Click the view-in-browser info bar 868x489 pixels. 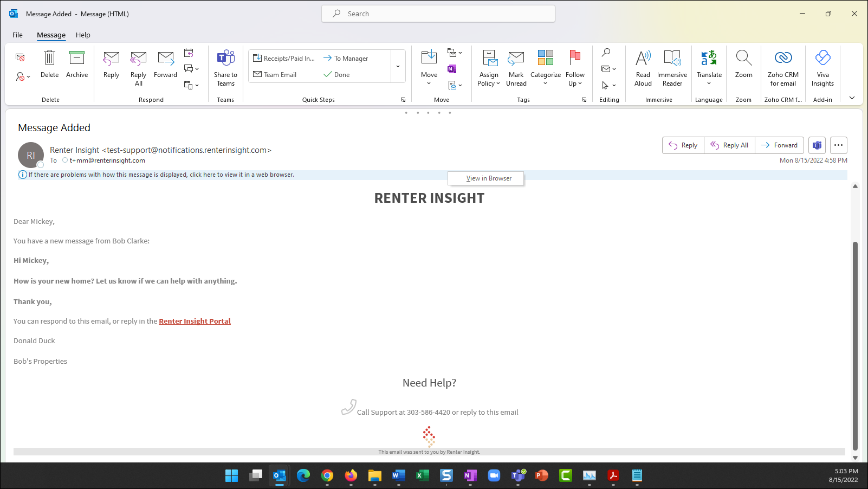pyautogui.click(x=432, y=175)
